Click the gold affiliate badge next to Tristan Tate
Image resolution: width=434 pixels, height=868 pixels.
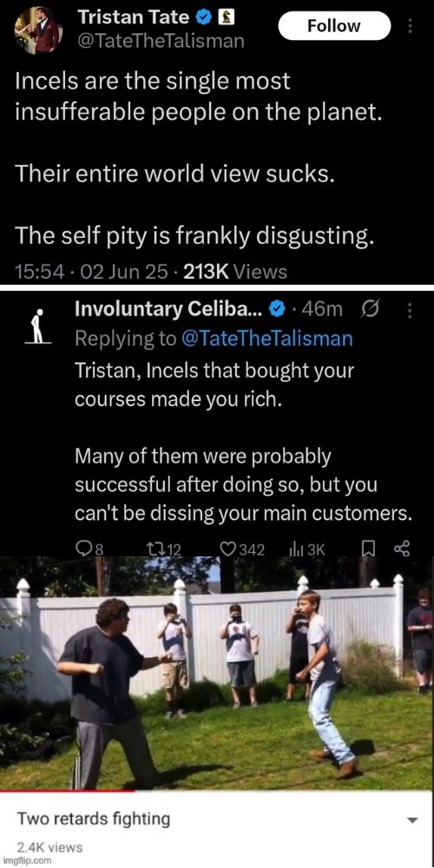point(227,17)
